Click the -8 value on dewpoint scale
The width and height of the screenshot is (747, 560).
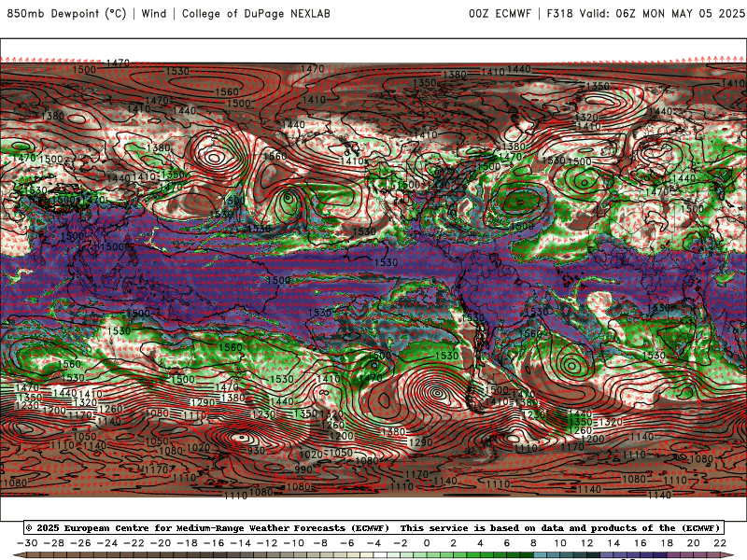point(320,543)
